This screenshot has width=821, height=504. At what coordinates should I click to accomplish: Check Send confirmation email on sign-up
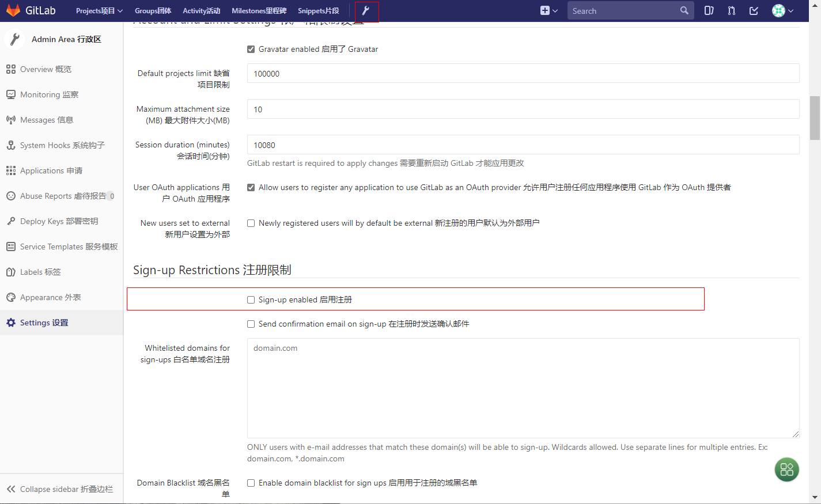click(251, 324)
